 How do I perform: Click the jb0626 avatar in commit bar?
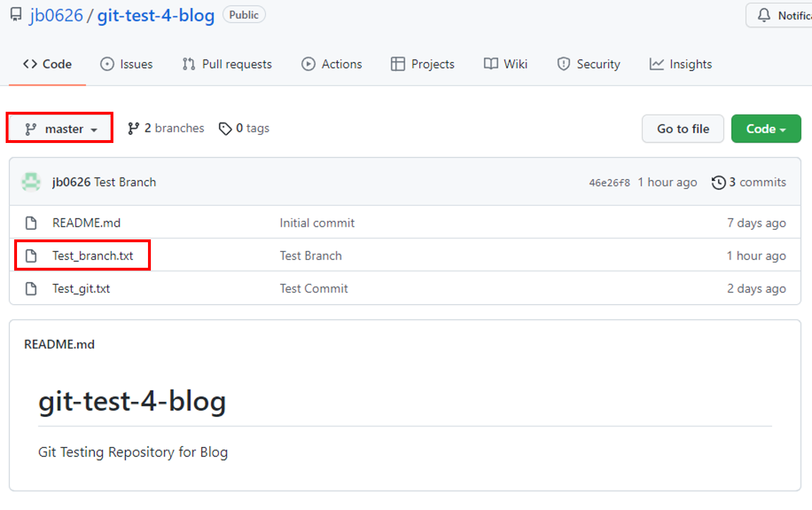pyautogui.click(x=31, y=182)
